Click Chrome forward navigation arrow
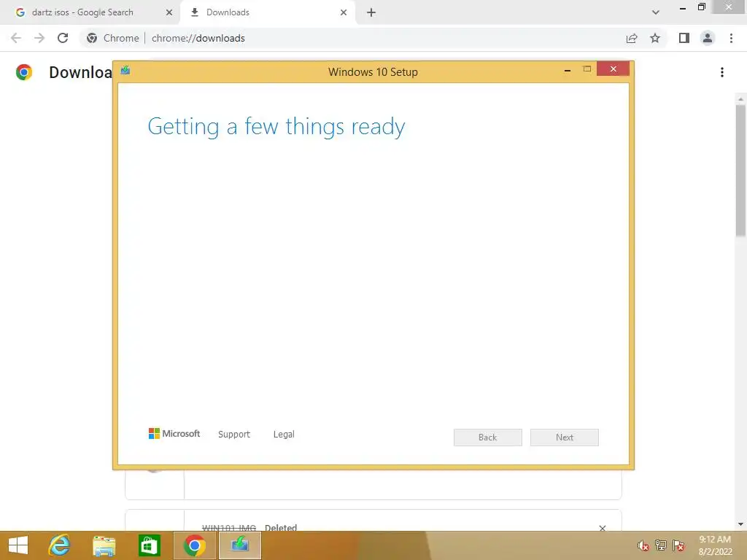Screen dimensions: 747x560 [x=39, y=38]
